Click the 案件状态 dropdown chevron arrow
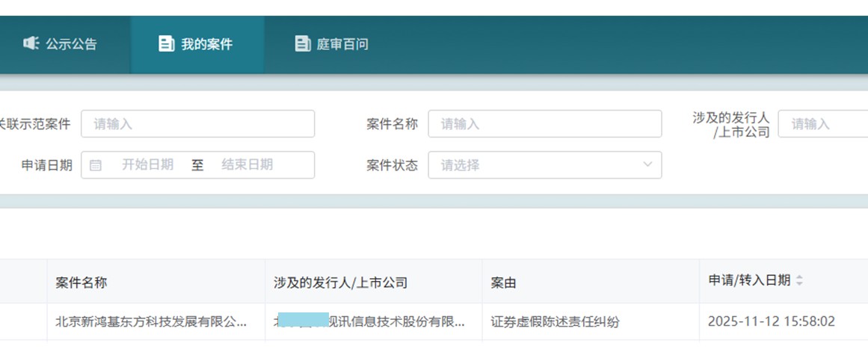Image resolution: width=868 pixels, height=355 pixels. click(647, 164)
